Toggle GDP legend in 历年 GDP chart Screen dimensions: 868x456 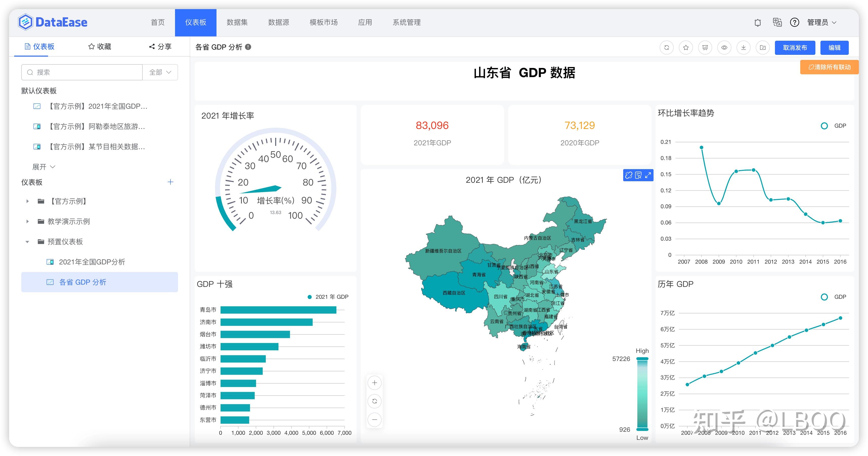833,297
